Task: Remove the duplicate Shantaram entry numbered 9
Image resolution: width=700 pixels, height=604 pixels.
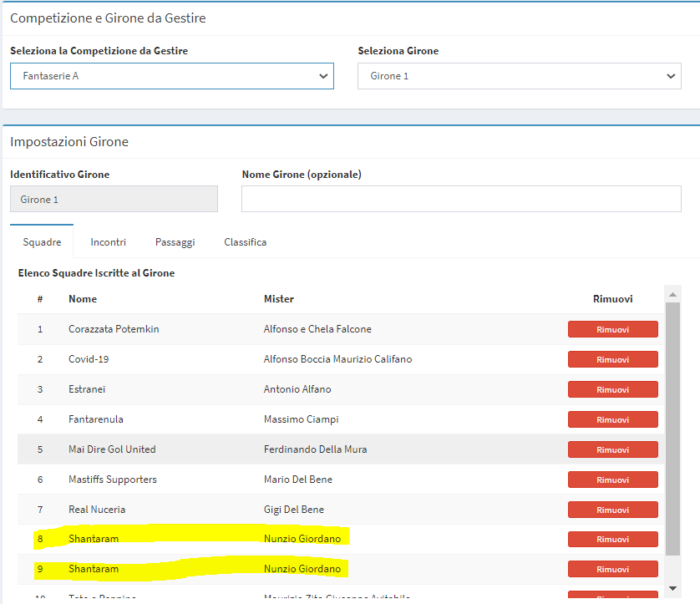Action: [612, 569]
